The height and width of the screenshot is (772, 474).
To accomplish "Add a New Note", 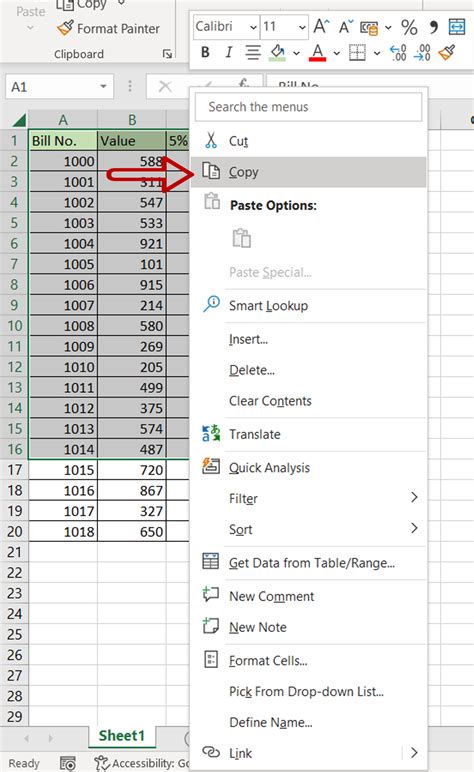I will (x=308, y=627).
